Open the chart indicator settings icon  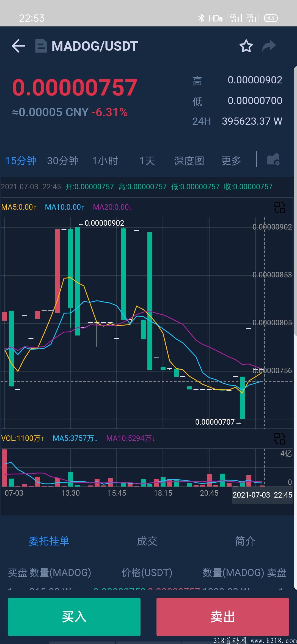273,160
